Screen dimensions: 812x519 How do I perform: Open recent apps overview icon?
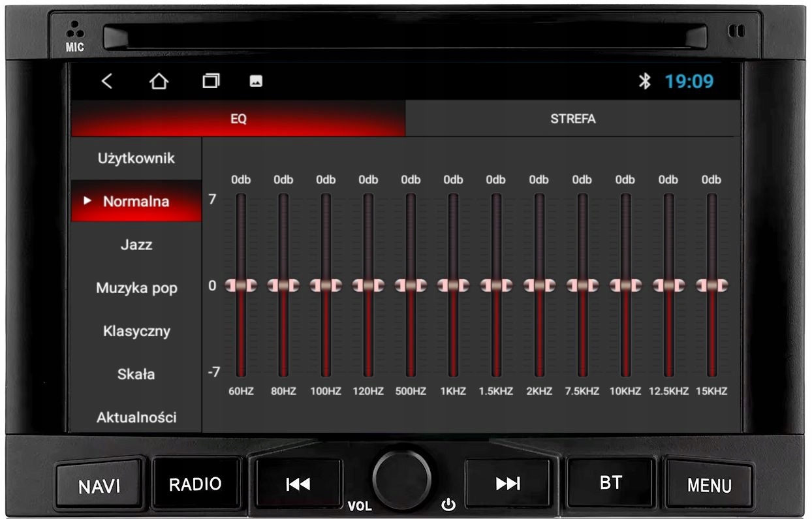211,81
